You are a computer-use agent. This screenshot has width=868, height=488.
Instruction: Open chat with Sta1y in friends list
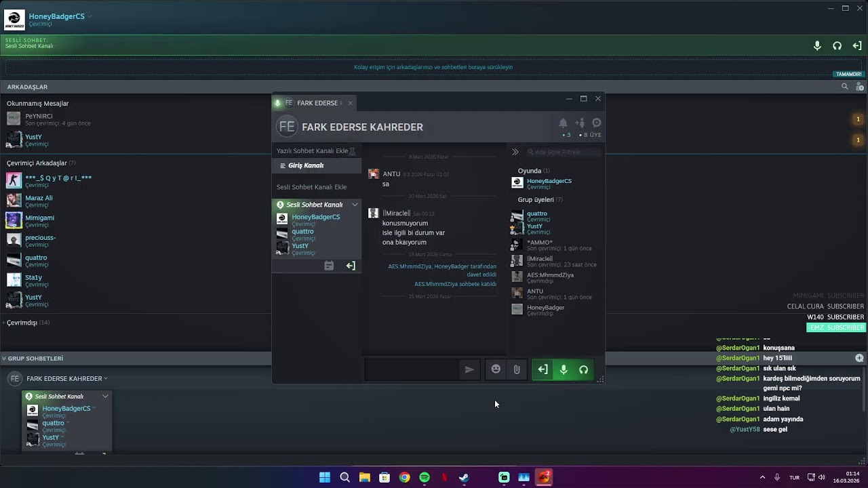tap(27, 281)
